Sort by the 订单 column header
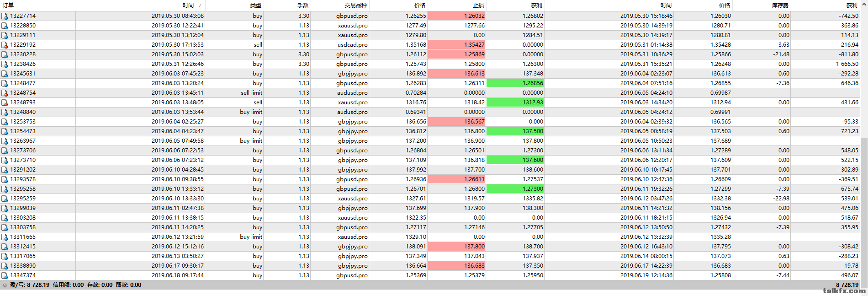The height and width of the screenshot is (296, 868). [x=8, y=5]
